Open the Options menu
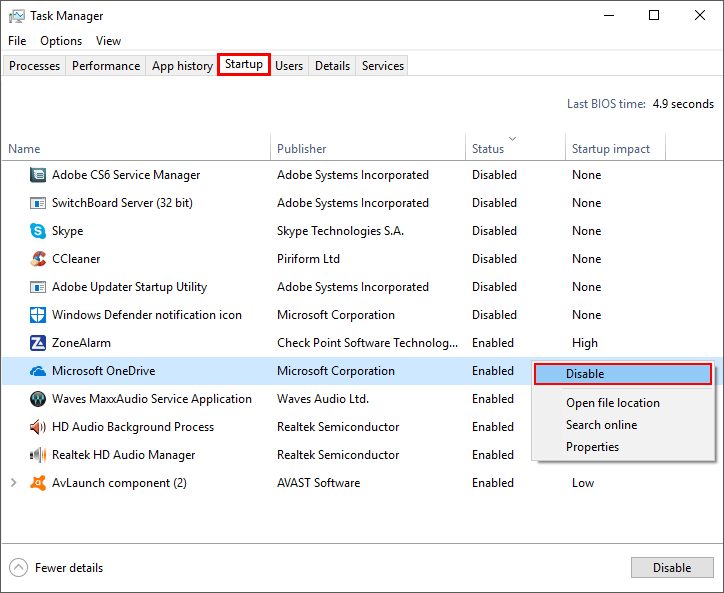This screenshot has width=724, height=593. click(x=61, y=41)
